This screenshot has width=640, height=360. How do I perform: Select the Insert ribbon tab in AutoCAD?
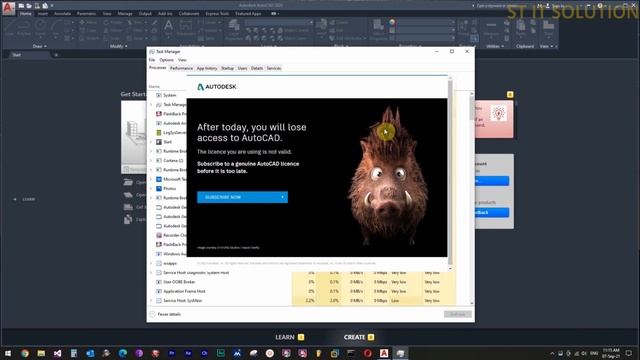[x=42, y=13]
